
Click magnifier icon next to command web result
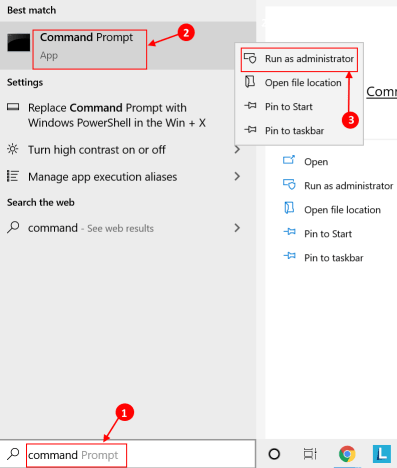click(x=13, y=227)
